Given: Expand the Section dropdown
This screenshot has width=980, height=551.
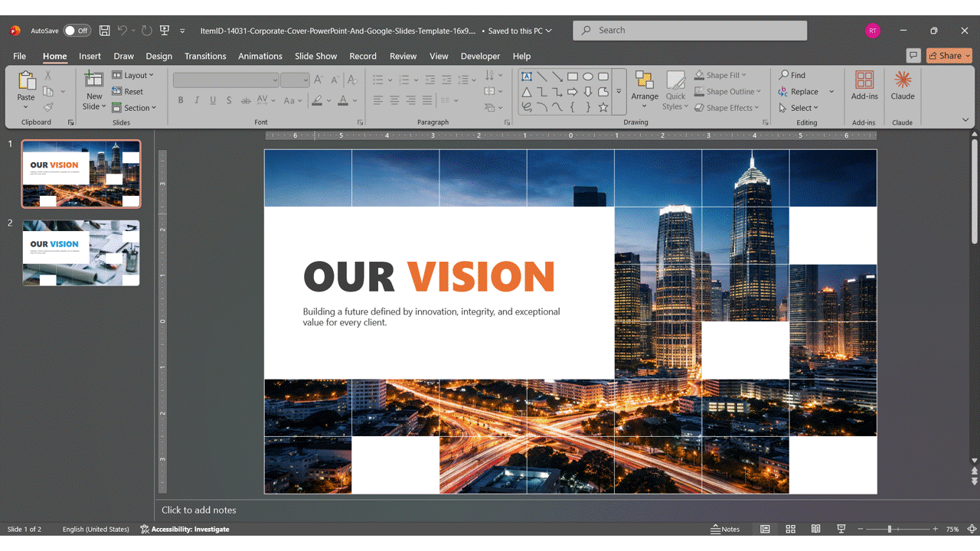Looking at the screenshot, I should pyautogui.click(x=134, y=108).
